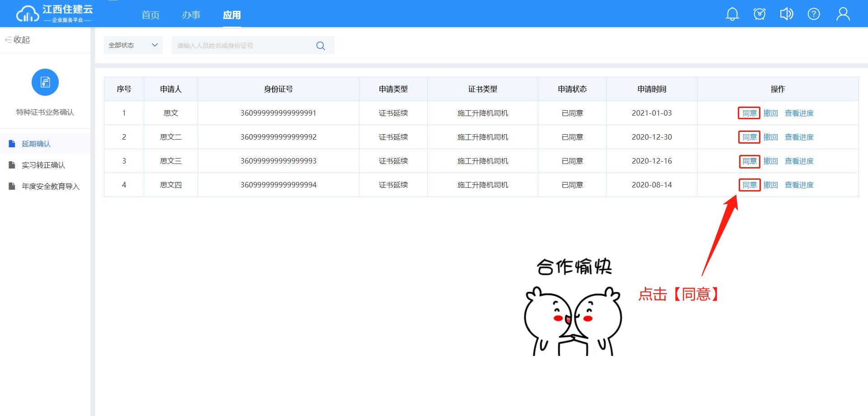Expand the 全部状态 status dropdown
The width and height of the screenshot is (868, 416).
click(133, 45)
